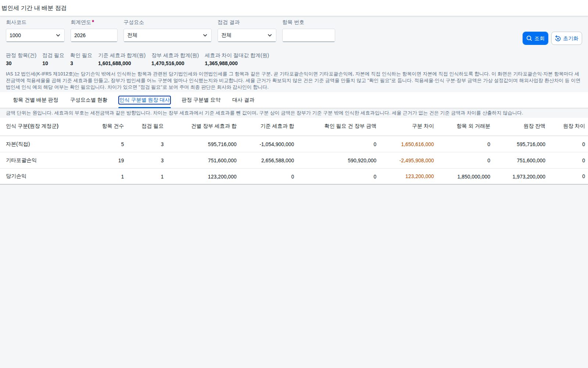Click the 판정 항목(건) summary value 30
Image resolution: width=588 pixels, height=368 pixels.
pyautogui.click(x=9, y=63)
